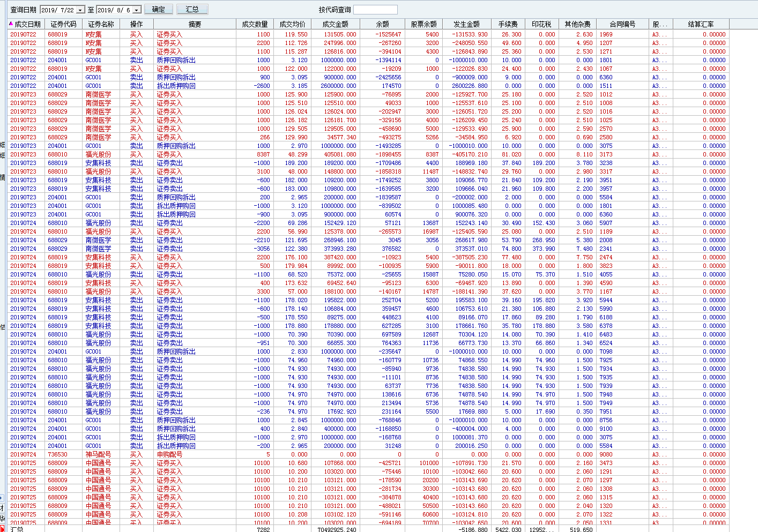The image size is (758, 532).
Task: Select the row with contract number 1969
Action: pos(368,34)
